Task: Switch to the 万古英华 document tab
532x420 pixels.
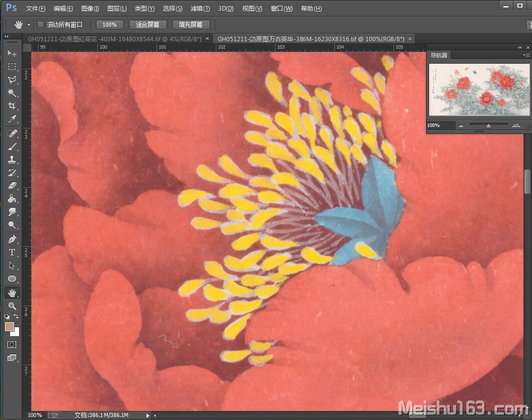Action: (x=311, y=39)
